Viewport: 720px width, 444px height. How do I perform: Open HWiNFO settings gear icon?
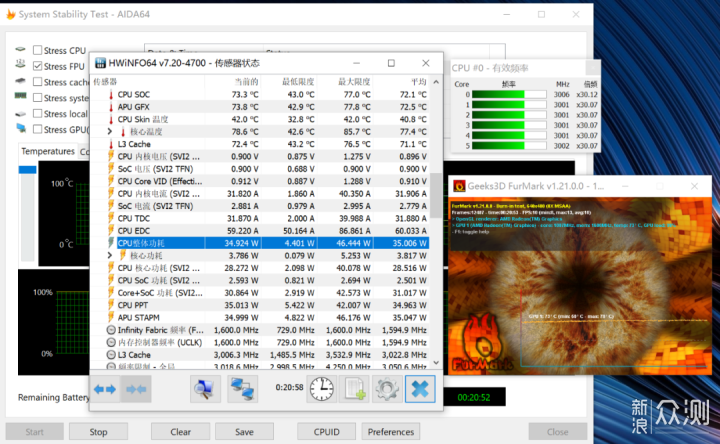pos(387,389)
